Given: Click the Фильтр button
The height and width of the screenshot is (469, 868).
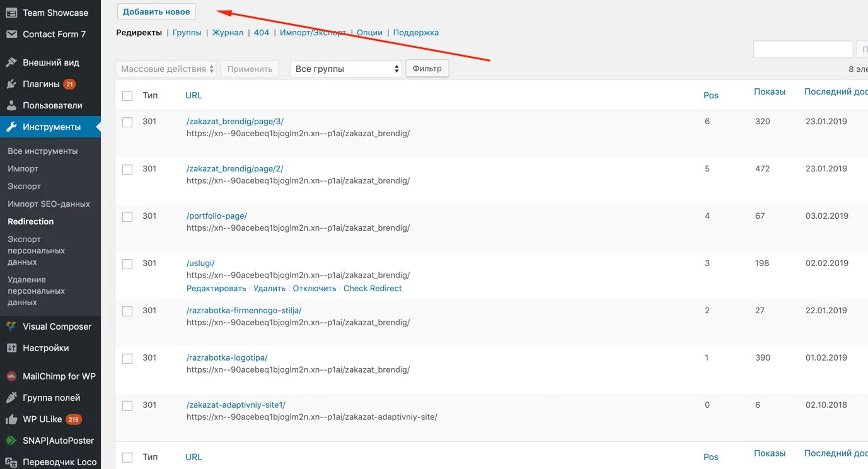Looking at the screenshot, I should coord(427,69).
